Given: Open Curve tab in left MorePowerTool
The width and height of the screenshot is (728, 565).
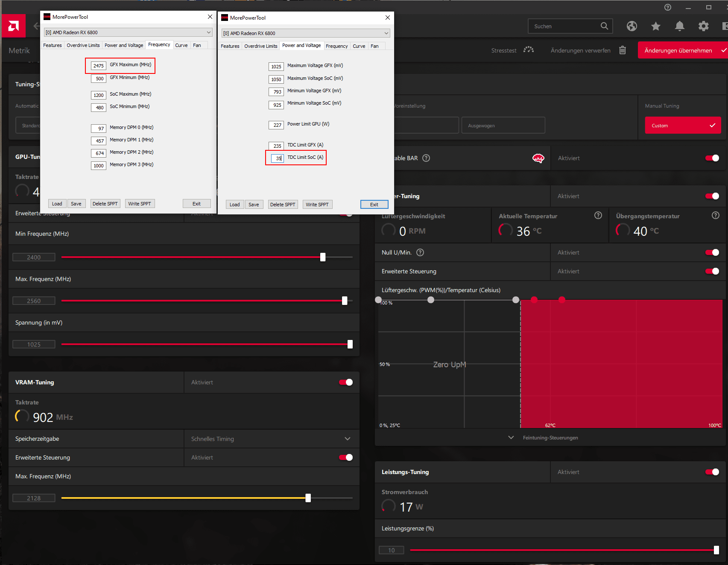Looking at the screenshot, I should (181, 45).
